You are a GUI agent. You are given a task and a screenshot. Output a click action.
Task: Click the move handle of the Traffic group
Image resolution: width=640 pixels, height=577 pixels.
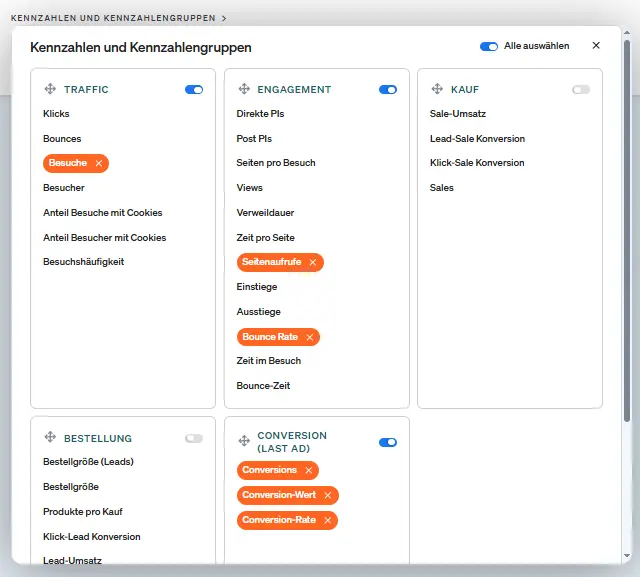coord(50,89)
